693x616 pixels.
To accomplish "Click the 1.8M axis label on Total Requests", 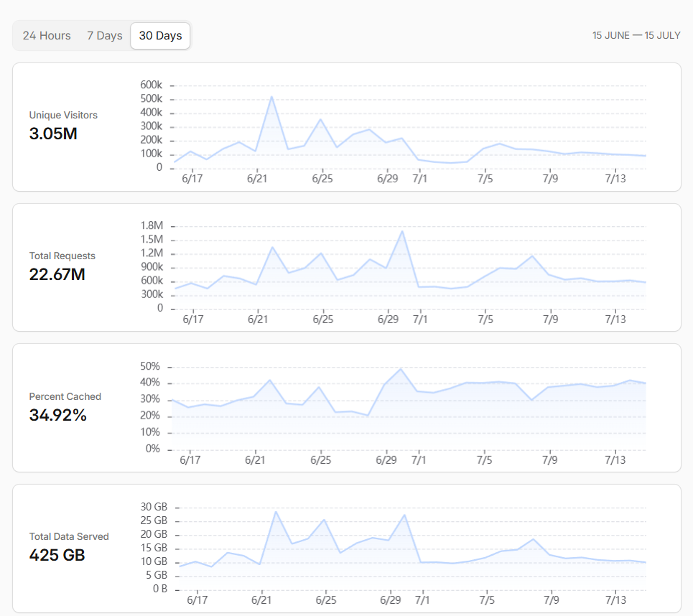I will coord(152,225).
